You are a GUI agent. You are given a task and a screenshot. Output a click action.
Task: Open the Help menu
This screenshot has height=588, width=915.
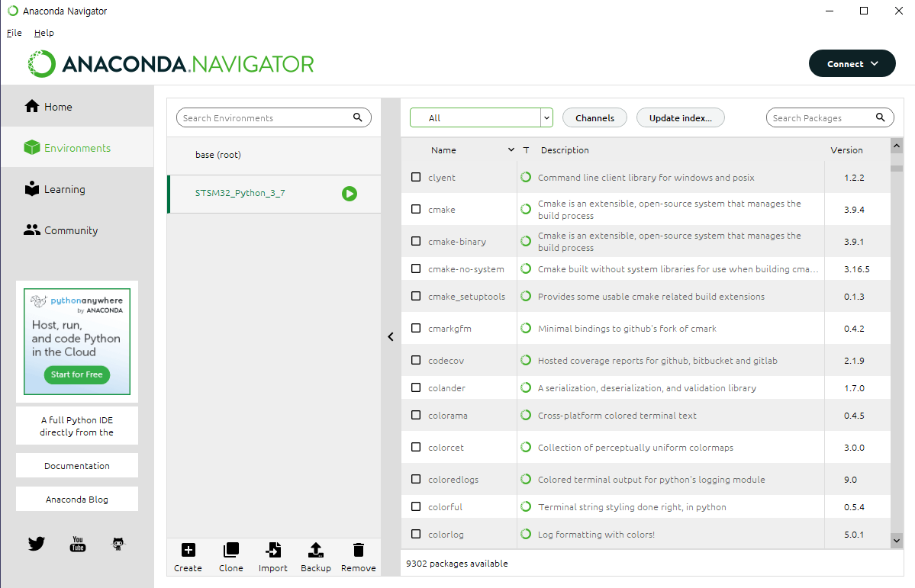(43, 33)
